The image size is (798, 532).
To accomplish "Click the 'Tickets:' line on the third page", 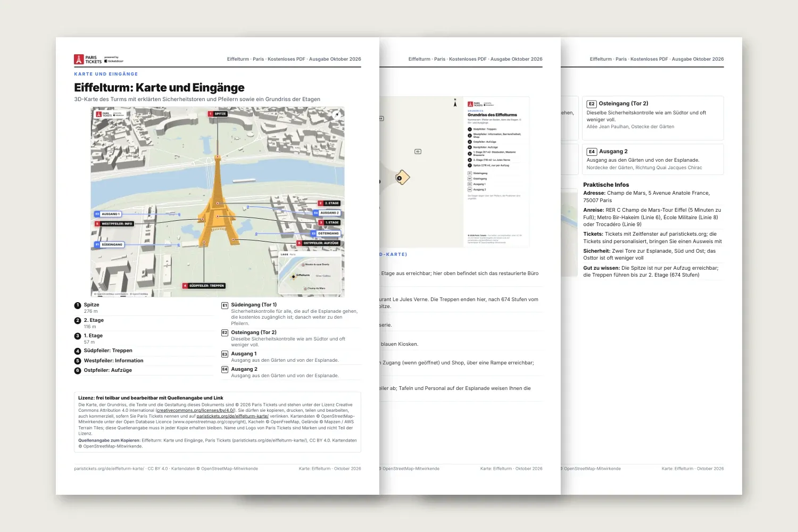I will 652,238.
